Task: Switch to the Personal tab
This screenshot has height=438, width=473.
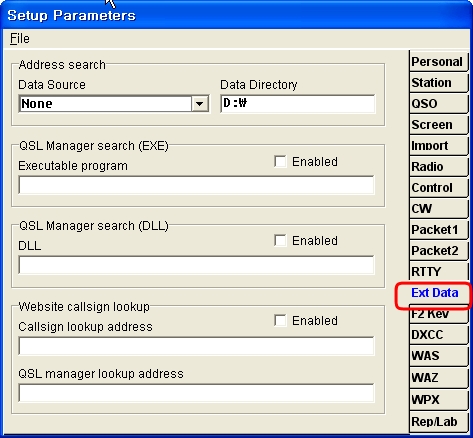Action: click(438, 62)
